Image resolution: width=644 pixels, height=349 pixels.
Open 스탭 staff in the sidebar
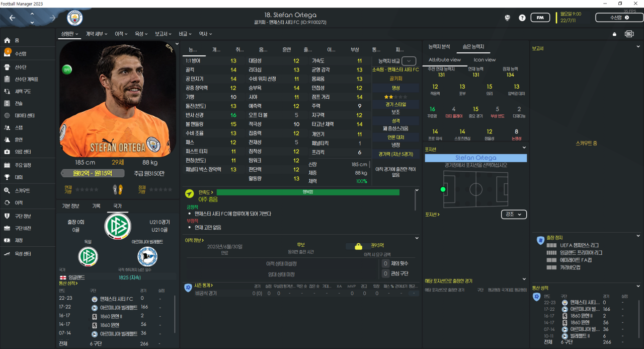(19, 127)
